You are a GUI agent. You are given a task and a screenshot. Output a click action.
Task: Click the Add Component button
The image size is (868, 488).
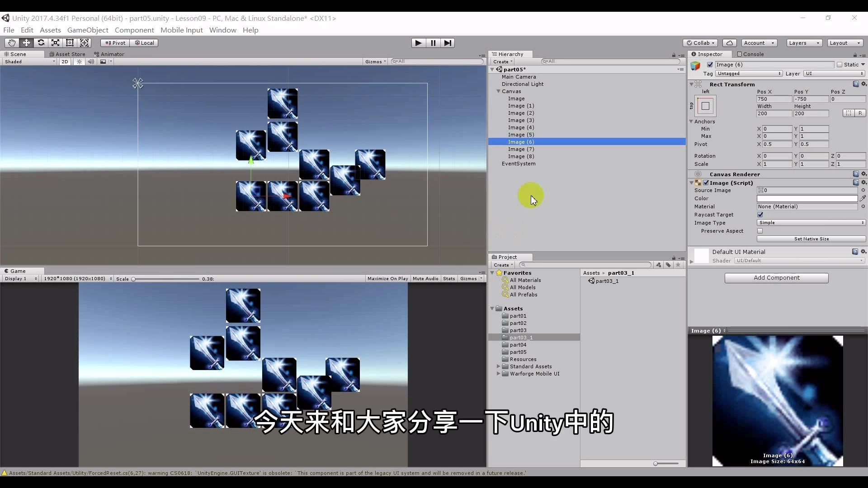point(776,278)
